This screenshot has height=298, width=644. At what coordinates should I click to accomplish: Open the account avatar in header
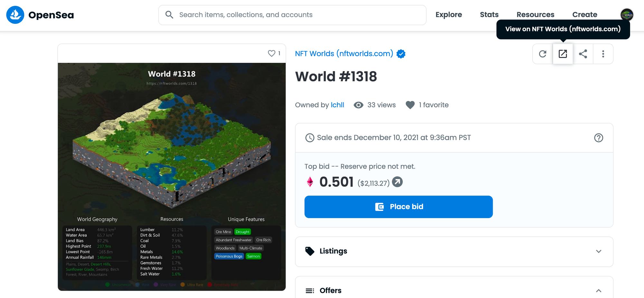click(627, 15)
